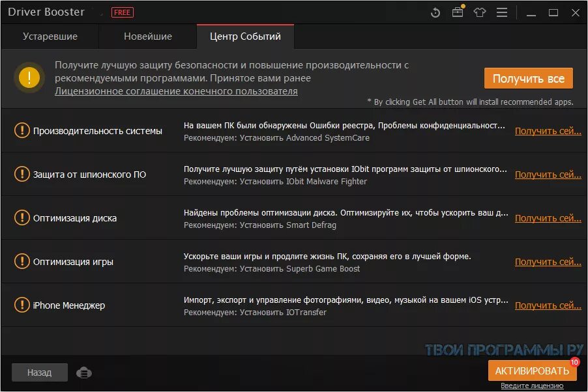Image resolution: width=588 pixels, height=392 pixels.
Task: Switch to the Новейшие tab
Action: pos(148,36)
